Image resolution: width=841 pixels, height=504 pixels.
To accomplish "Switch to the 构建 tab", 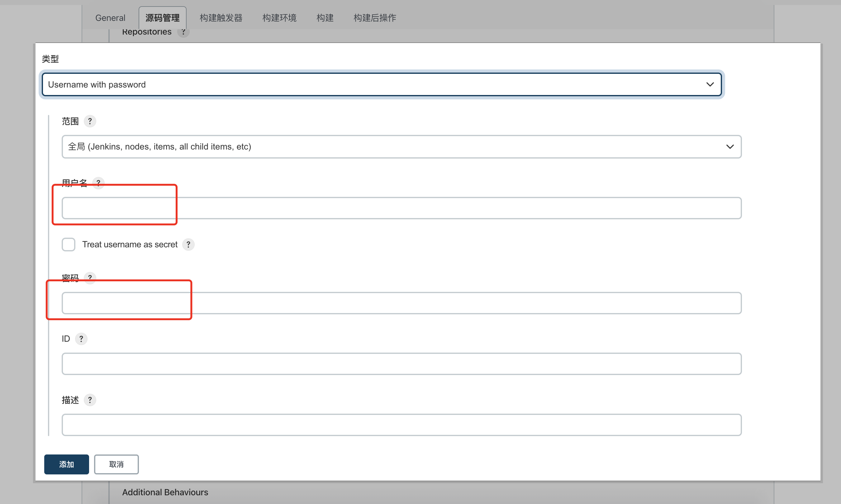I will 325,18.
